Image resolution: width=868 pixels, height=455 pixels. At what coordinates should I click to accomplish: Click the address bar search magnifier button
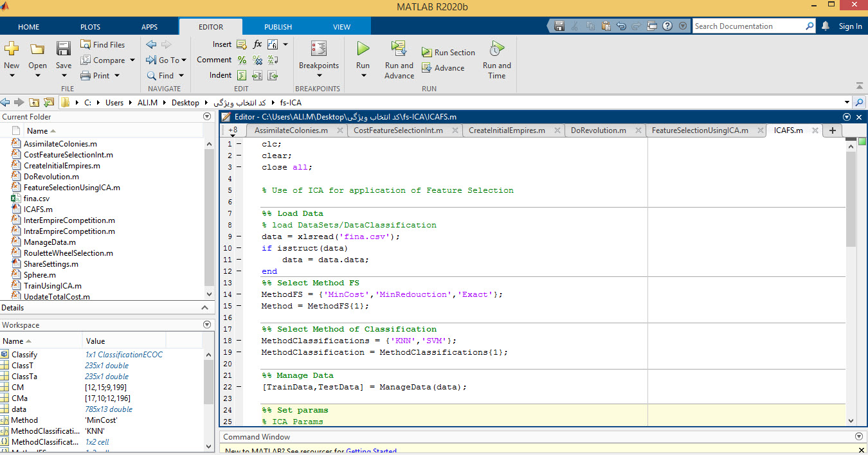click(860, 102)
